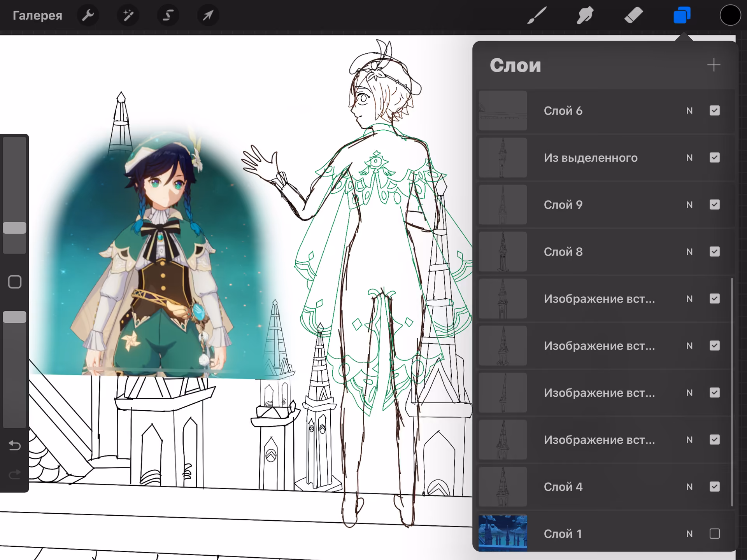Open blend mode N for Слой 9

click(689, 205)
